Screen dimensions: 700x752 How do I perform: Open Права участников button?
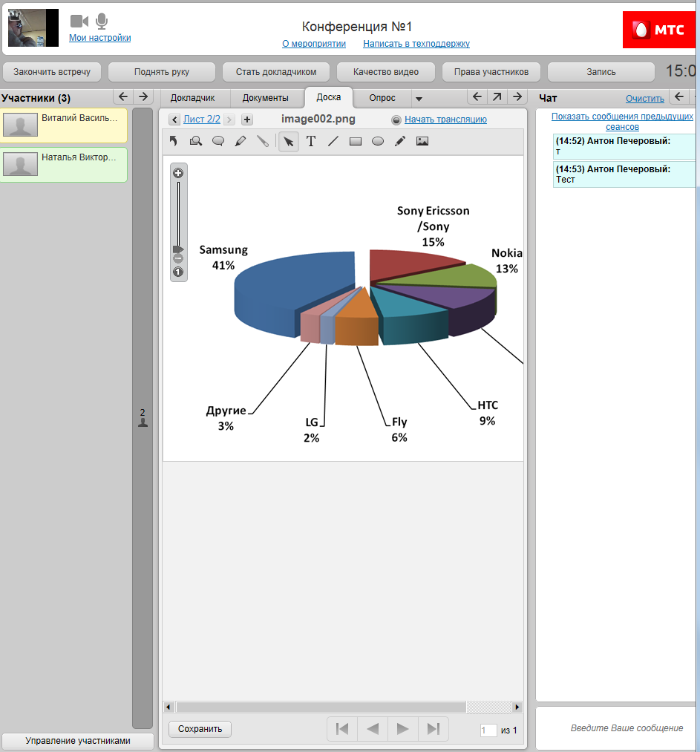pyautogui.click(x=491, y=72)
